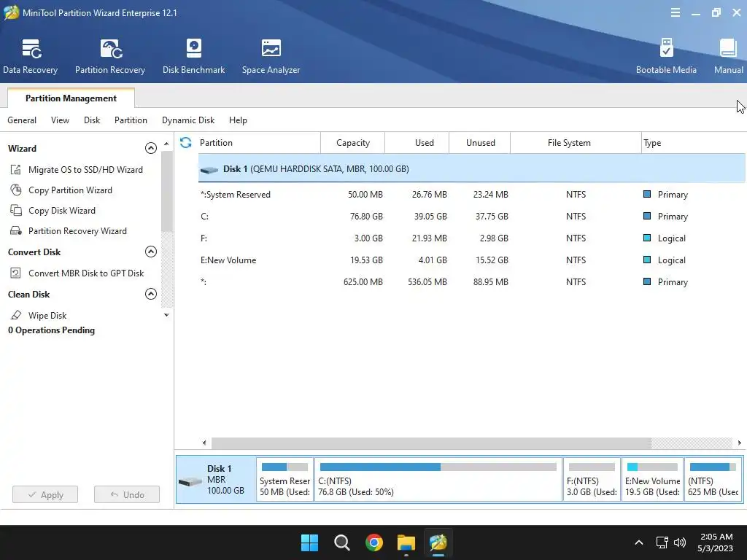Click MiniTool Partition Wizard taskbar icon
Image resolution: width=747 pixels, height=560 pixels.
438,542
